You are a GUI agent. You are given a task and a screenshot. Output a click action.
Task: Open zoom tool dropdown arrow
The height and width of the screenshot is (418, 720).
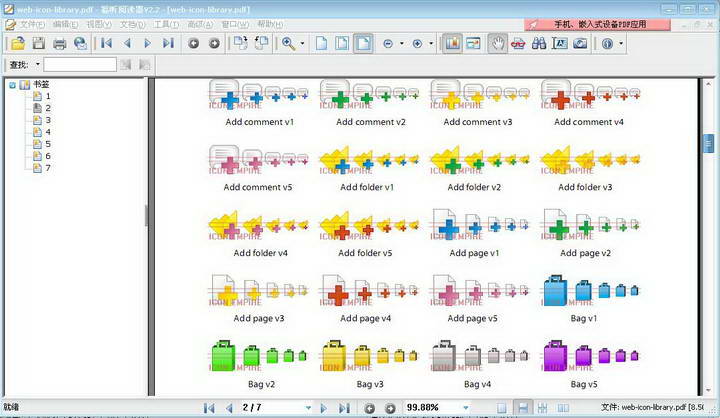[303, 44]
